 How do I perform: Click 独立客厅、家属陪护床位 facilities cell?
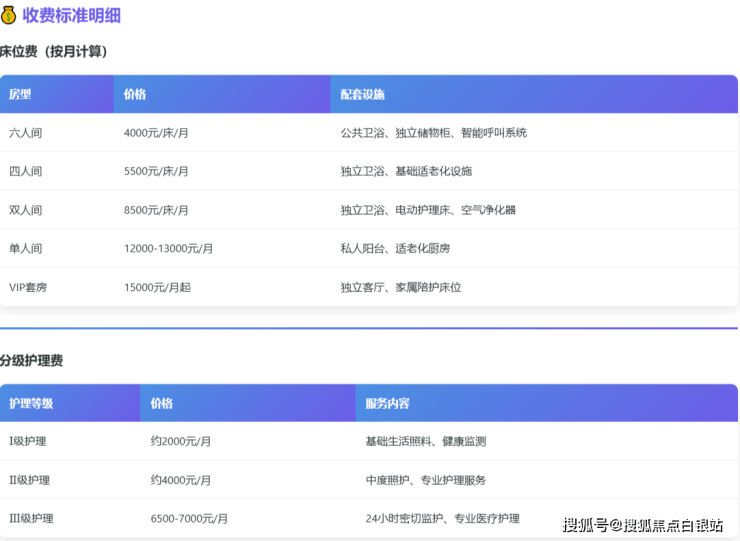(400, 287)
